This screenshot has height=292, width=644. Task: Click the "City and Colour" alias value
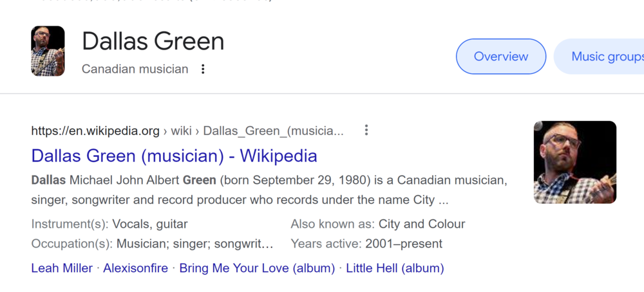pyautogui.click(x=421, y=224)
